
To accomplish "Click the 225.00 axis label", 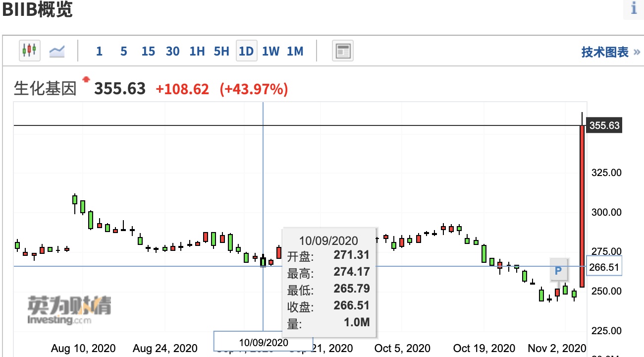I will 606,331.
